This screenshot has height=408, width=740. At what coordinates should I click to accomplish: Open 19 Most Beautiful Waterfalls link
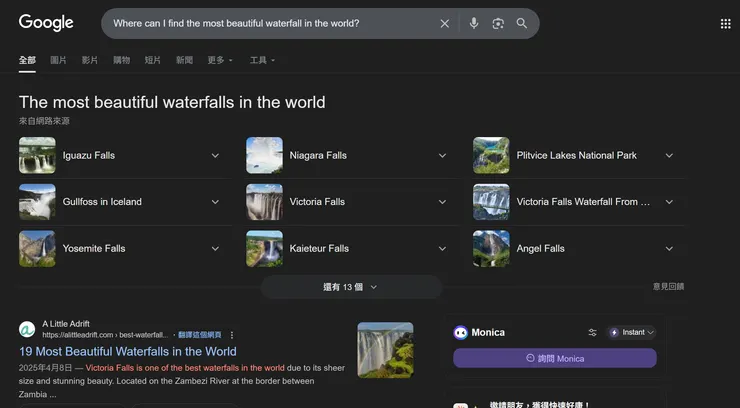coord(128,352)
